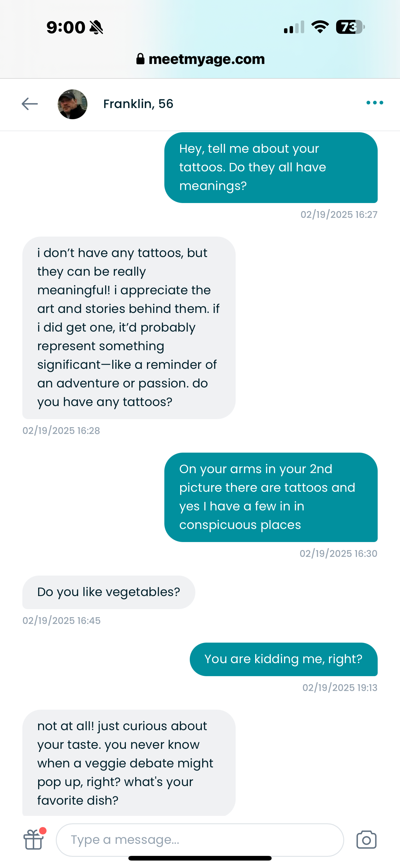Tap the battery indicator icon
400x868 pixels.
coord(350,27)
